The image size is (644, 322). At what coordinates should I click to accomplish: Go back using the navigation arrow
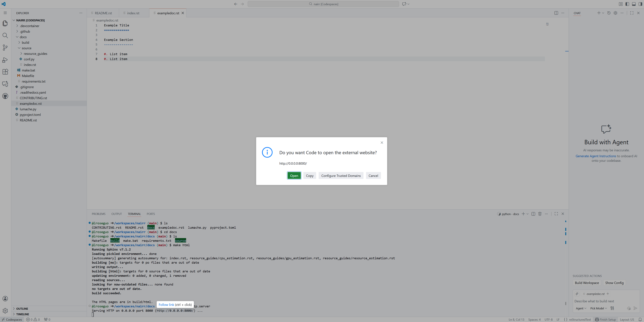click(235, 4)
